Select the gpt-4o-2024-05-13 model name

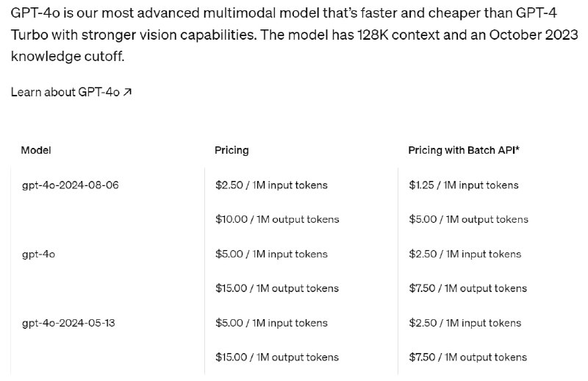(70, 323)
